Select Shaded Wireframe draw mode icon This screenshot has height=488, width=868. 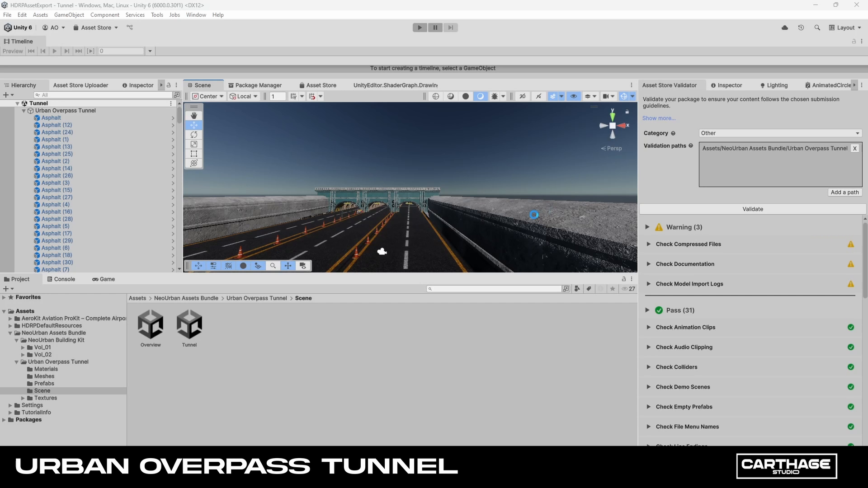pyautogui.click(x=451, y=96)
